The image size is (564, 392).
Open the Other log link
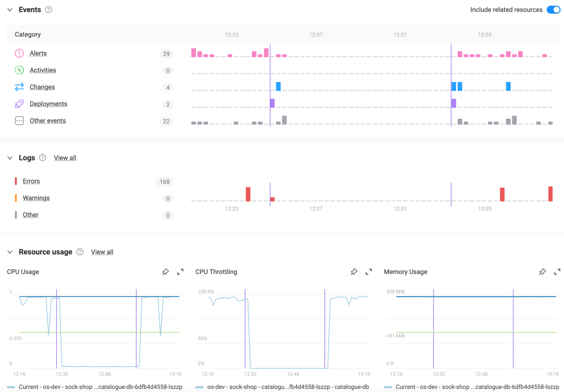click(x=30, y=215)
